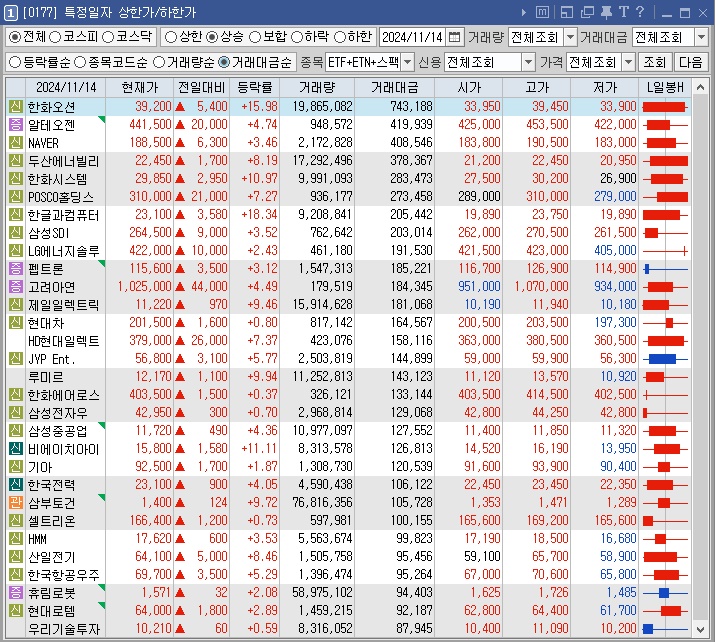Sort by 거래량순 radio option
This screenshot has width=715, height=642.
click(159, 62)
